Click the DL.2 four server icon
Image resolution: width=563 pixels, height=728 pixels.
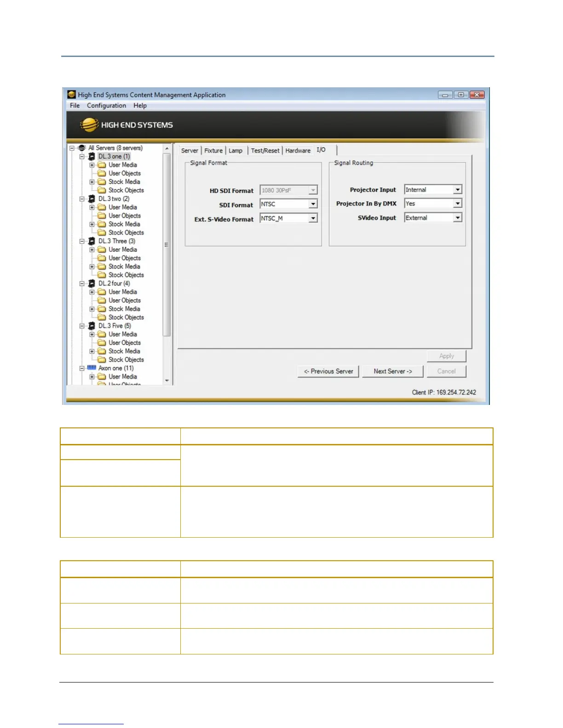[92, 284]
